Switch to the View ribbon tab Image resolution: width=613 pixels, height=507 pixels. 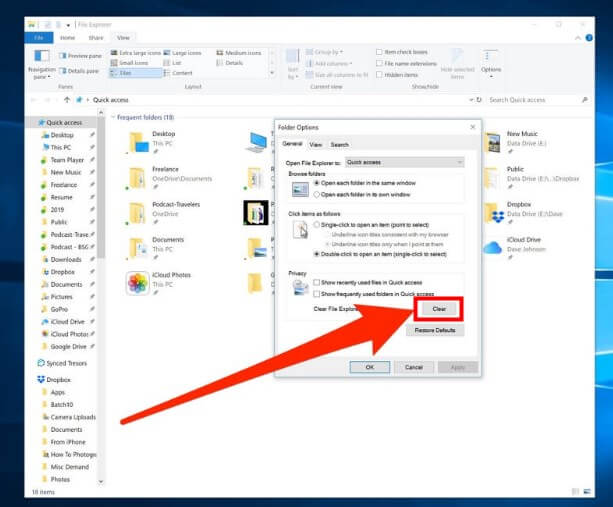tap(123, 38)
